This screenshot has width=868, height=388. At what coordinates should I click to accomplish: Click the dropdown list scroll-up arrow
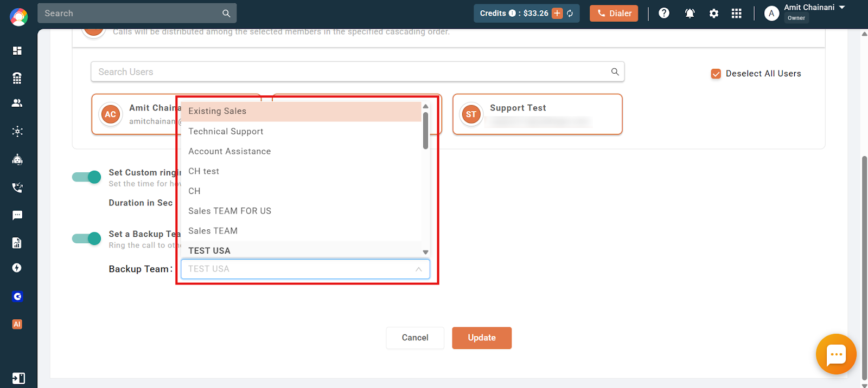click(x=425, y=106)
